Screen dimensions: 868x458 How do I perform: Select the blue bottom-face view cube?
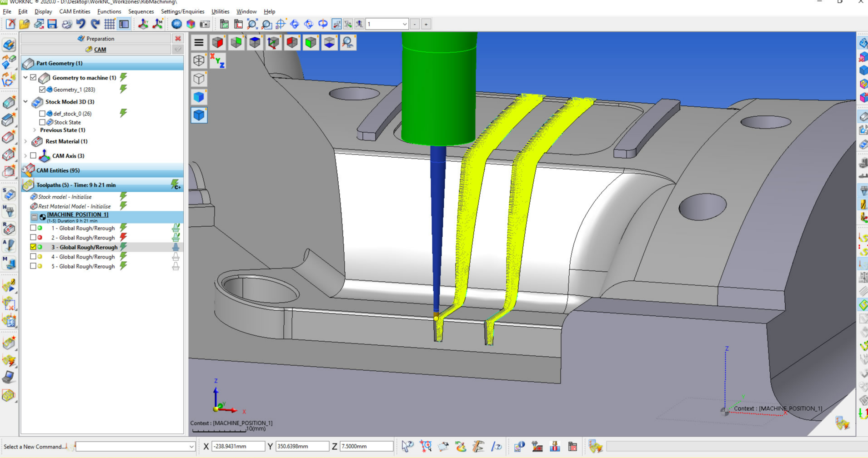tap(329, 43)
